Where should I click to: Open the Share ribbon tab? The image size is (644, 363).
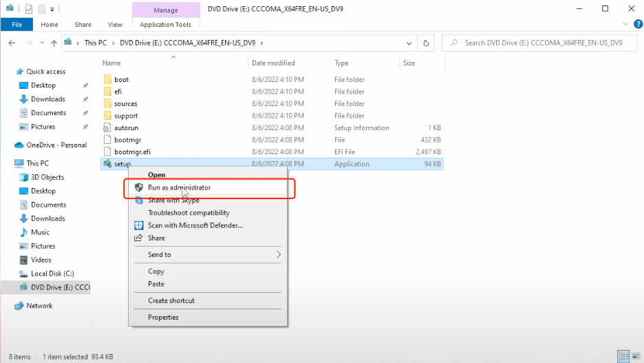click(83, 25)
